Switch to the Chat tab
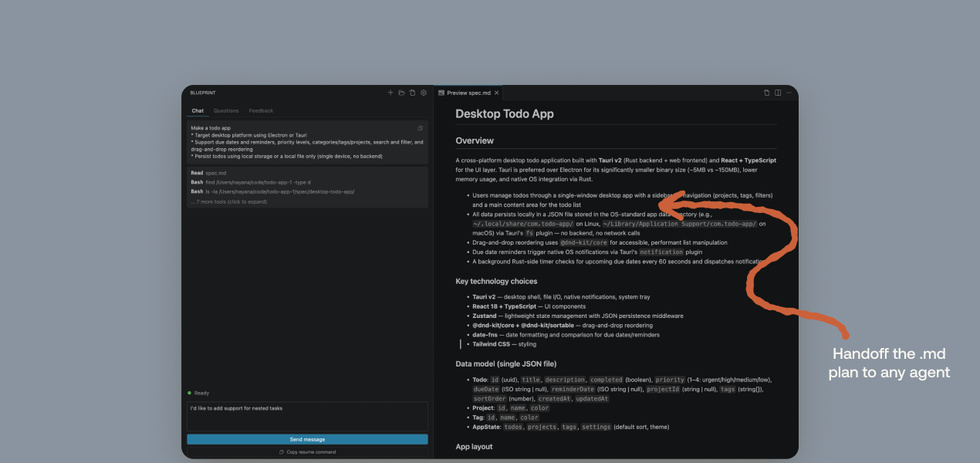Viewport: 980px width, 463px height. point(198,111)
